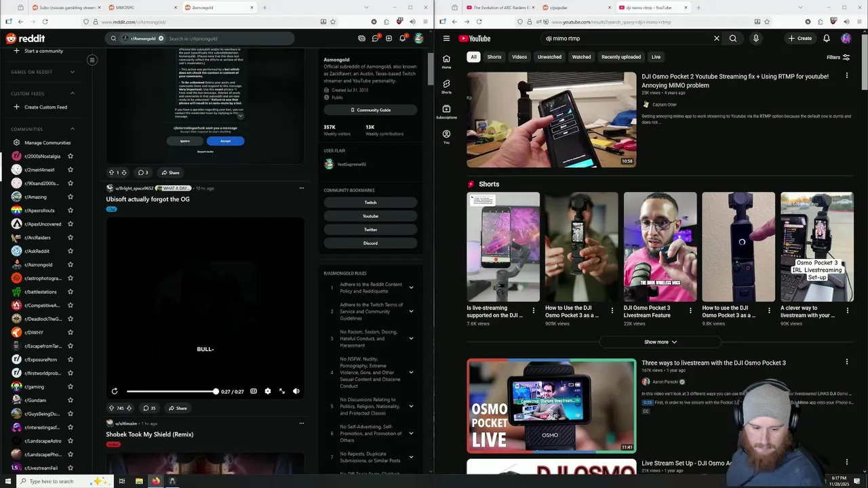Favorite r/Amazing with star
Viewport: 868px width, 488px height.
(71, 197)
